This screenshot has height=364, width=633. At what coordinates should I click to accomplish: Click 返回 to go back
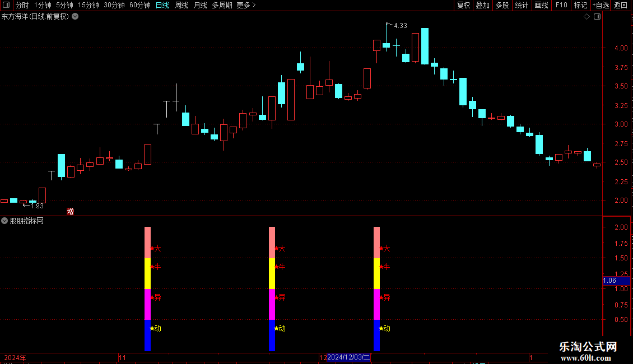621,5
